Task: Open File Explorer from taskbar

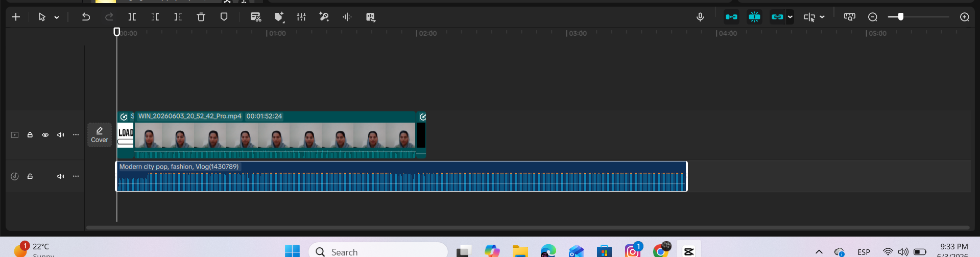Action: pos(520,251)
